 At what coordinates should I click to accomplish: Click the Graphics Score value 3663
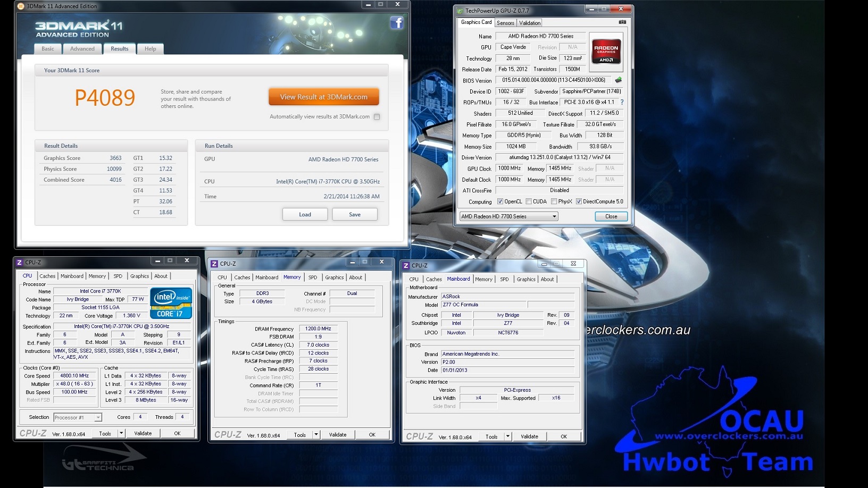(115, 158)
